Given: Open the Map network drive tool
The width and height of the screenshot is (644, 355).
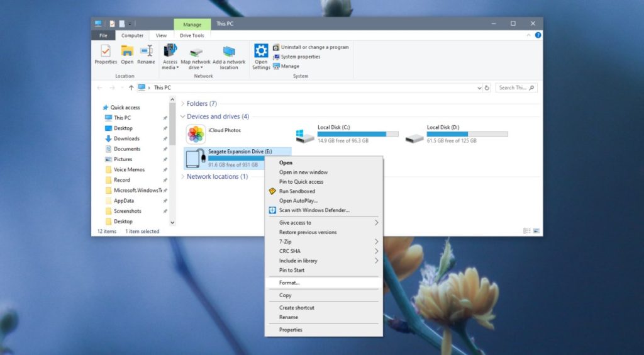Looking at the screenshot, I should [x=196, y=55].
